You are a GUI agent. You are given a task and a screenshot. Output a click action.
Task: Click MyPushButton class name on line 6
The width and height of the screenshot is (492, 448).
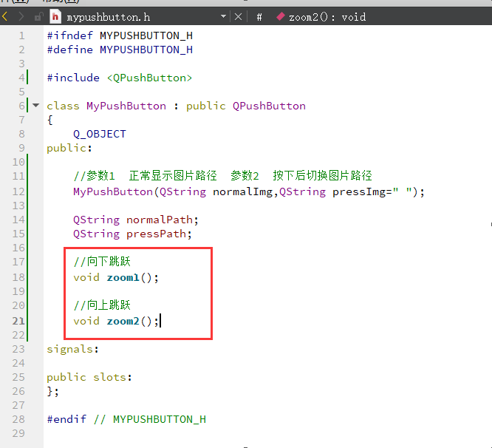point(126,106)
